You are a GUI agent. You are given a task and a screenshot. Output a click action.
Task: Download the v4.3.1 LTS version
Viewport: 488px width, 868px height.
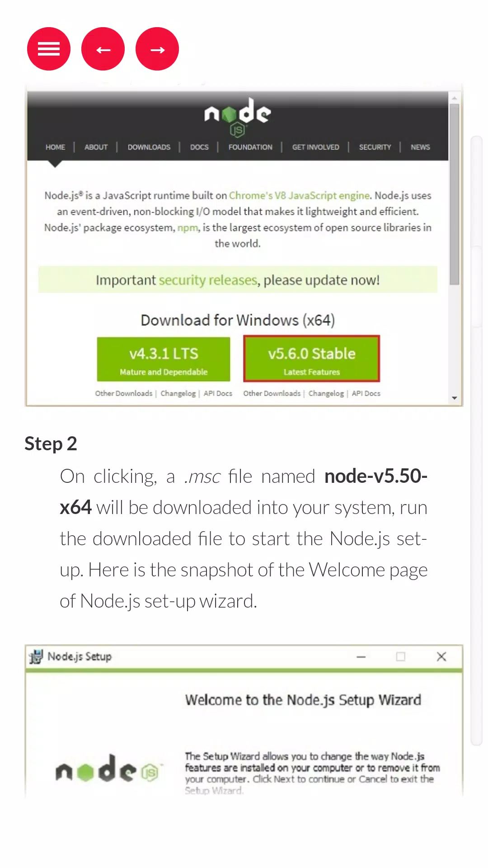coord(164,359)
